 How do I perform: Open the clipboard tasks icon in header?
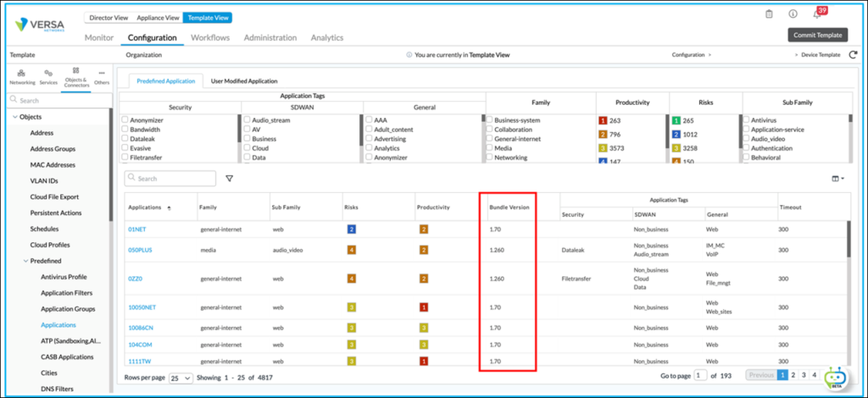click(769, 14)
